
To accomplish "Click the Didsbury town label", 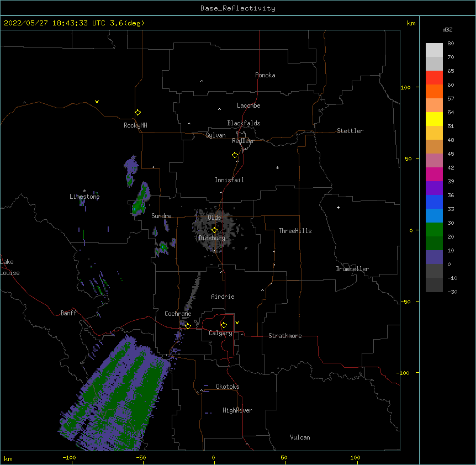I will click(211, 238).
